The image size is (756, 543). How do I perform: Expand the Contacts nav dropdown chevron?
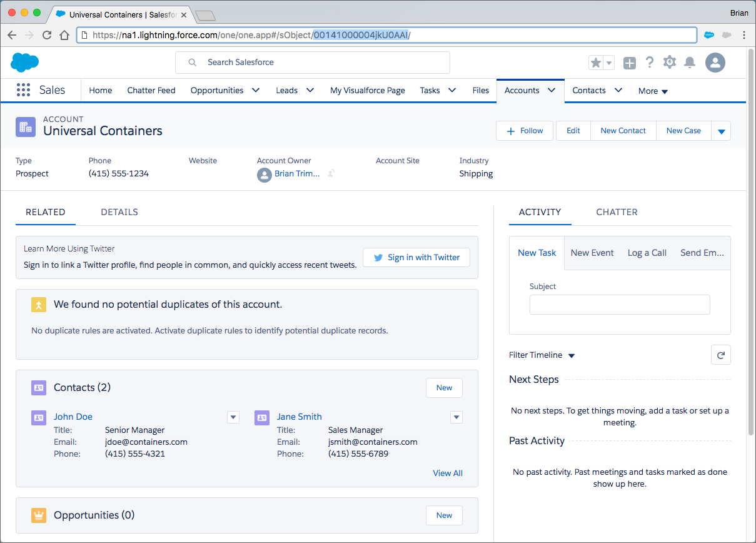coord(618,90)
